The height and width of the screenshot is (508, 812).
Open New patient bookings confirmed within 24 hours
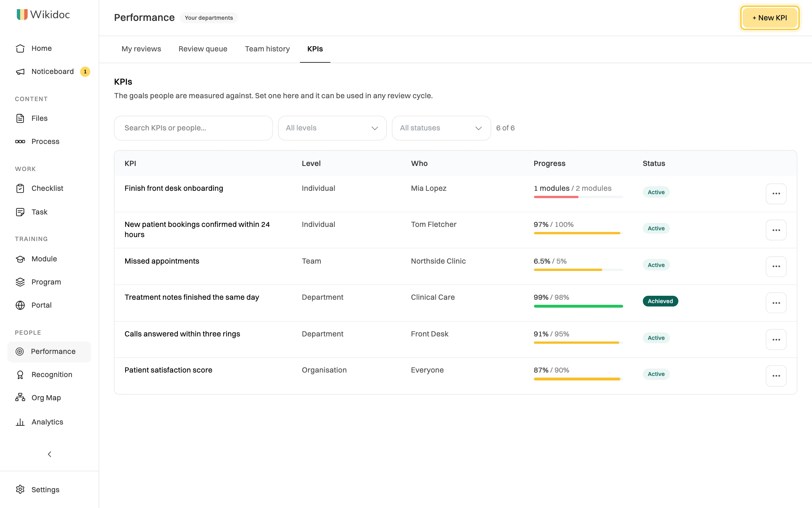(x=197, y=229)
